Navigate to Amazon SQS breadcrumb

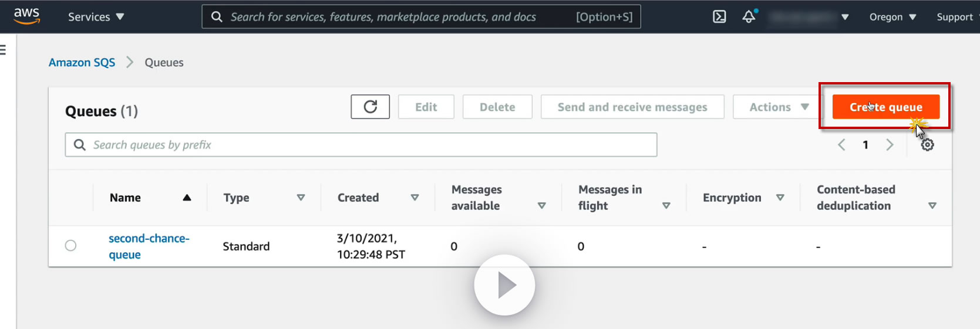tap(82, 62)
